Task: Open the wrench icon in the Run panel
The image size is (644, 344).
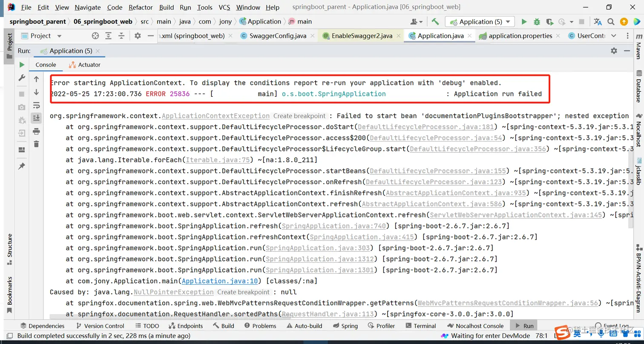Action: [22, 78]
